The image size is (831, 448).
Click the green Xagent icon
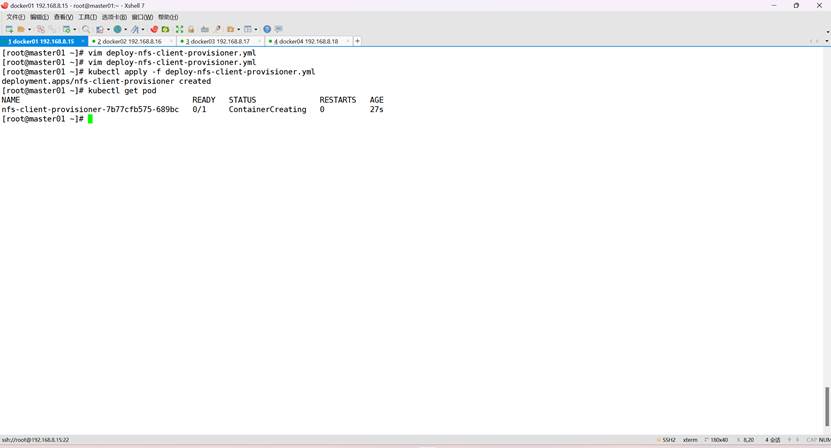(165, 29)
